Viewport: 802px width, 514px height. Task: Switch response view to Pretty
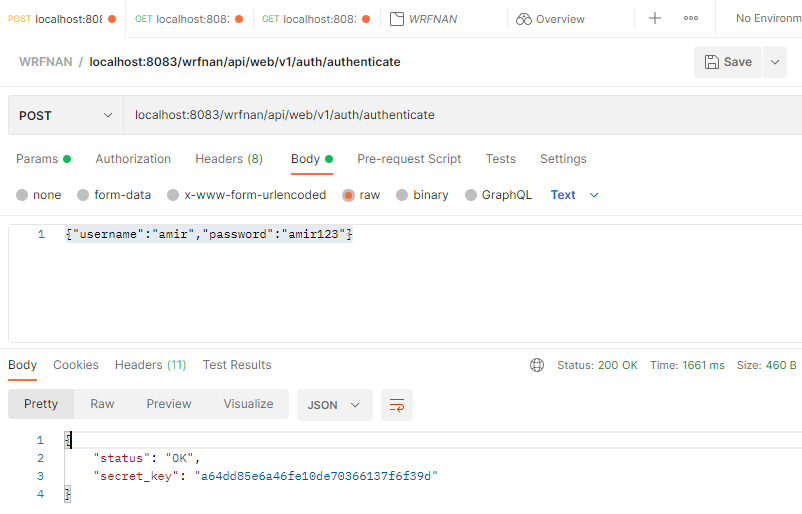41,404
